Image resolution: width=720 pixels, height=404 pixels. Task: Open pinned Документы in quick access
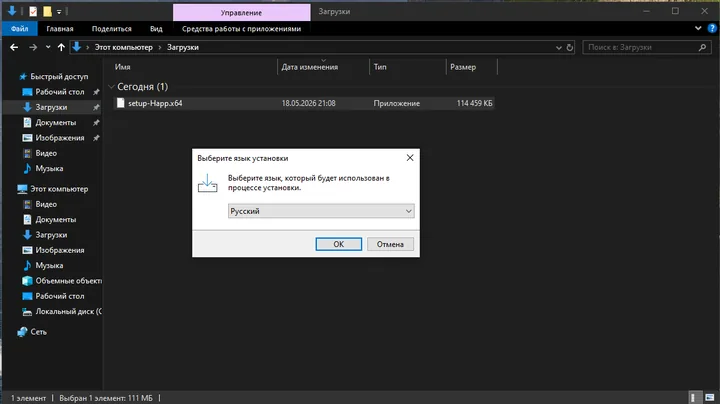tap(56, 123)
